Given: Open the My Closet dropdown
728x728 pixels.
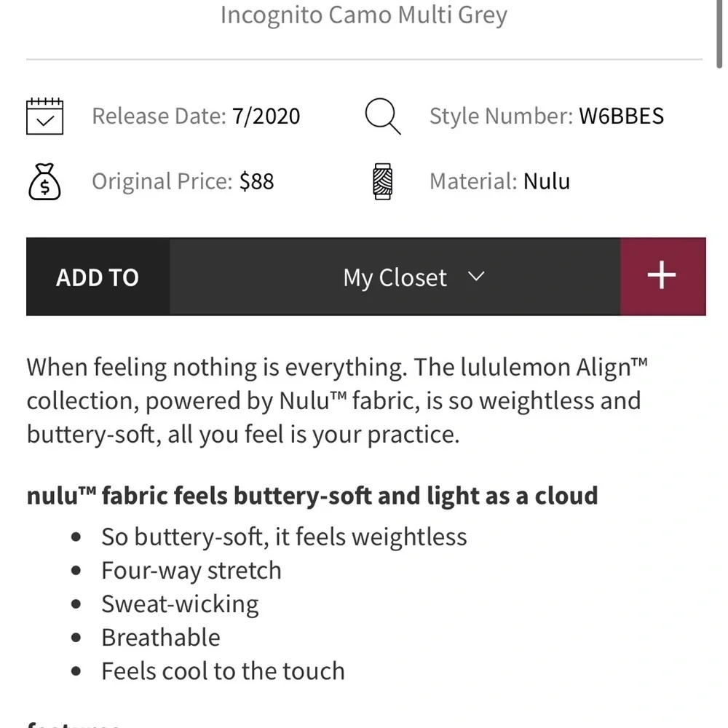Looking at the screenshot, I should click(395, 277).
